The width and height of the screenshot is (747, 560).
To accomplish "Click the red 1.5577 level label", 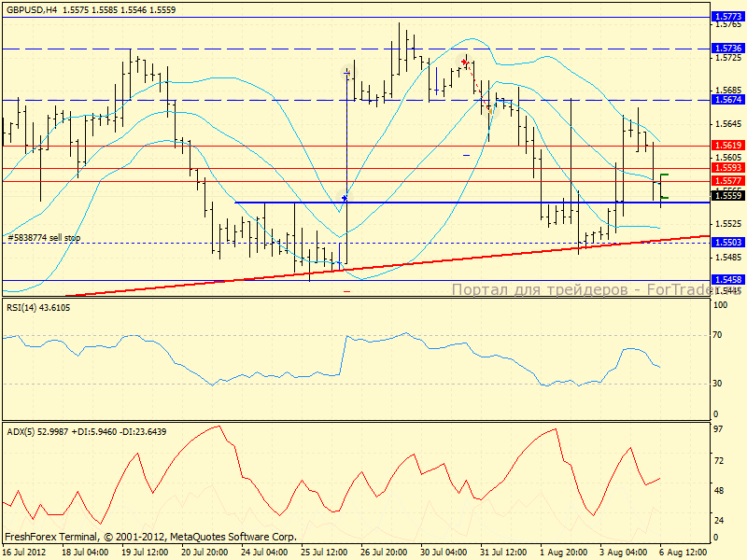I will click(728, 180).
